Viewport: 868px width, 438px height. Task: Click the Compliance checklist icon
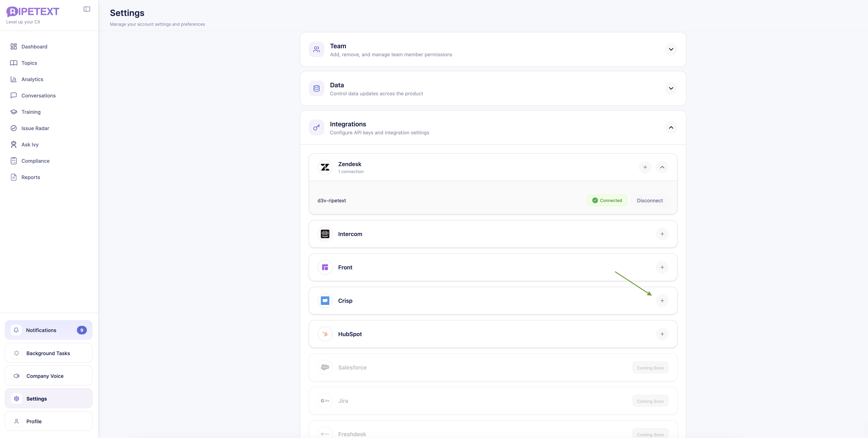coord(14,161)
